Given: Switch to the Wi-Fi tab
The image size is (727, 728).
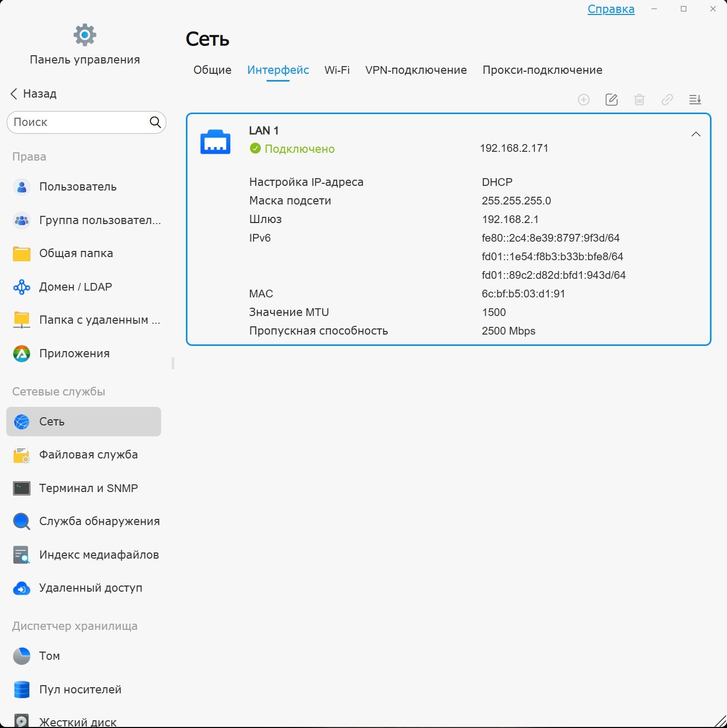Looking at the screenshot, I should pyautogui.click(x=337, y=70).
